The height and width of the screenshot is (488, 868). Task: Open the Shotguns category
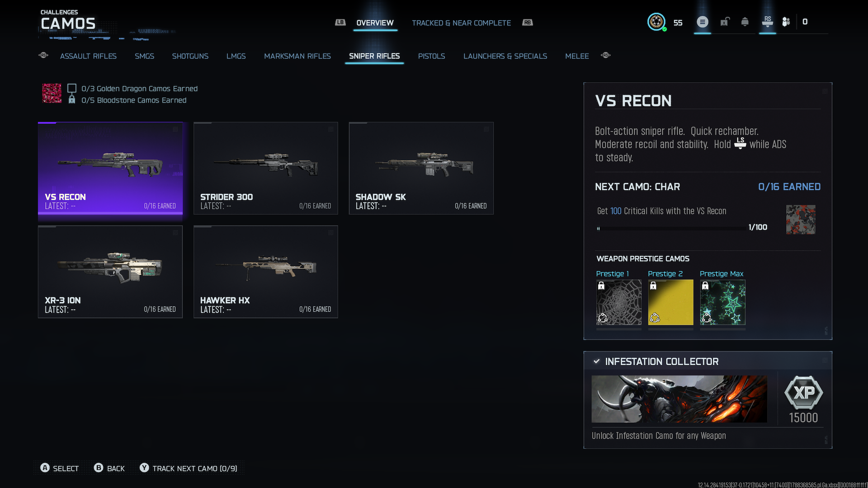tap(190, 56)
